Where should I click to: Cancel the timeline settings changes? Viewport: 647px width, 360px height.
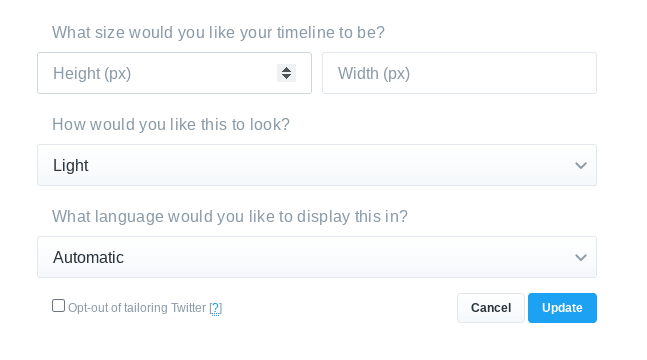[x=491, y=308]
